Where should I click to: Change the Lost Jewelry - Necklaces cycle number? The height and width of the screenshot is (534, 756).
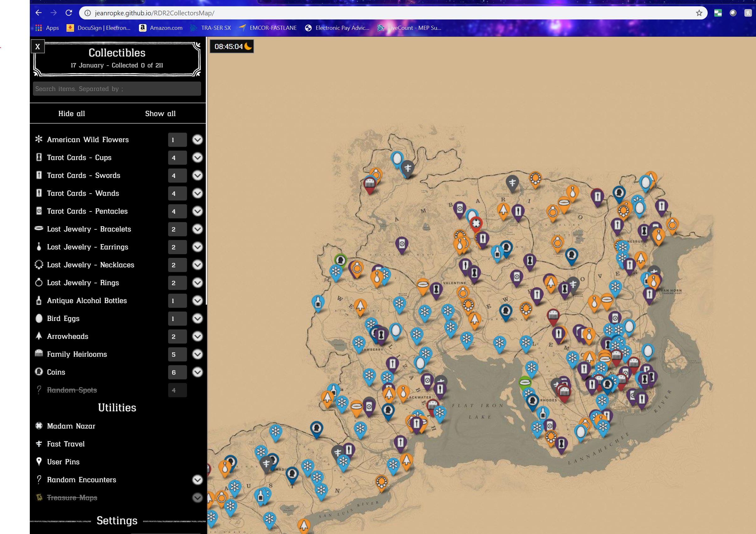point(177,265)
